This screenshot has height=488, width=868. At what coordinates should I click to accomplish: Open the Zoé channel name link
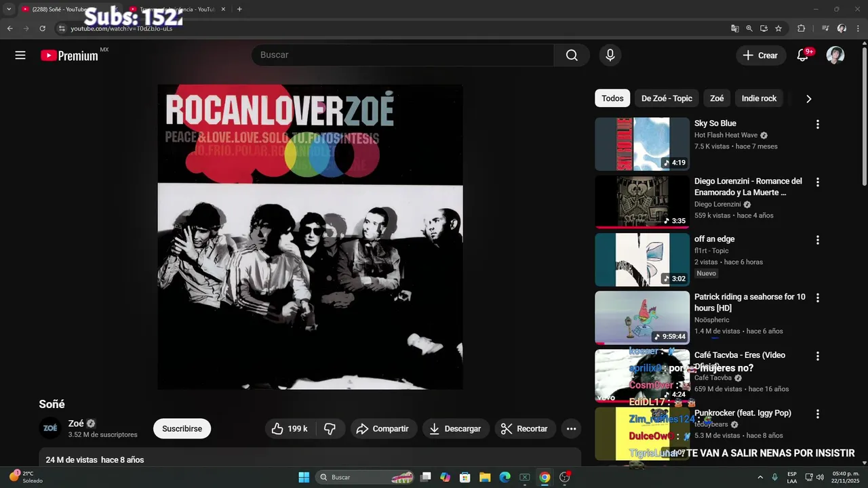pyautogui.click(x=76, y=424)
